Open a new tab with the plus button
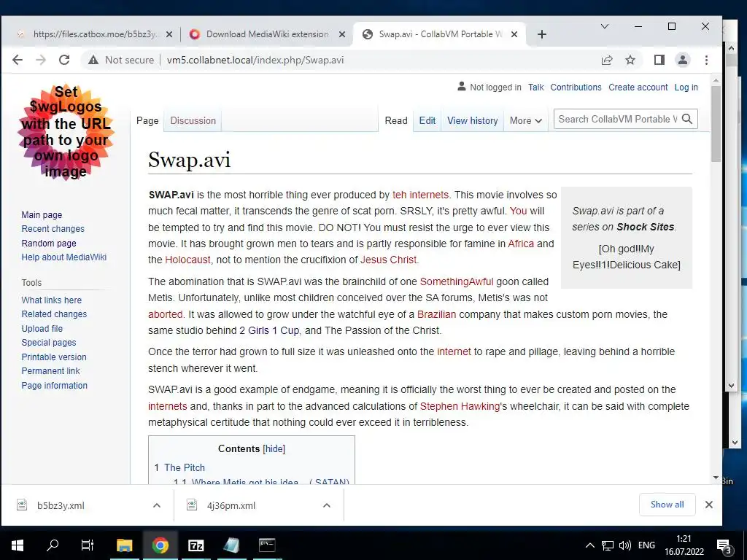747x560 pixels. tap(542, 34)
